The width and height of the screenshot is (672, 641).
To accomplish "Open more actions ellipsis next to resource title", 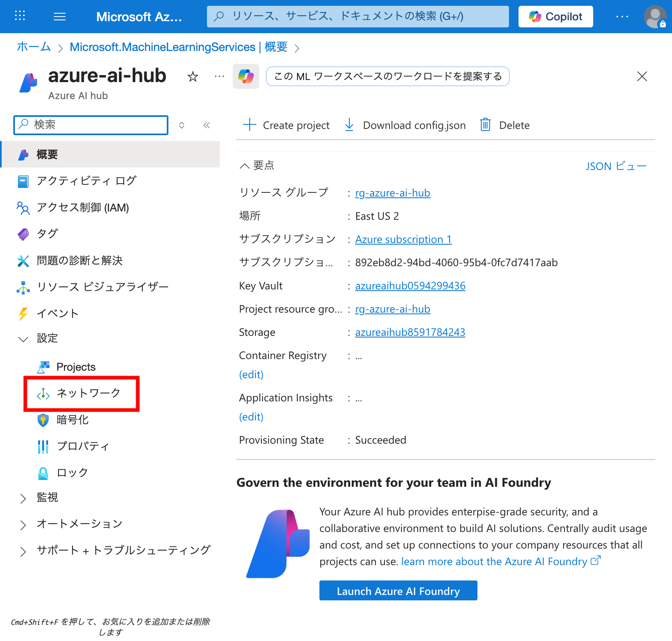I will click(219, 76).
